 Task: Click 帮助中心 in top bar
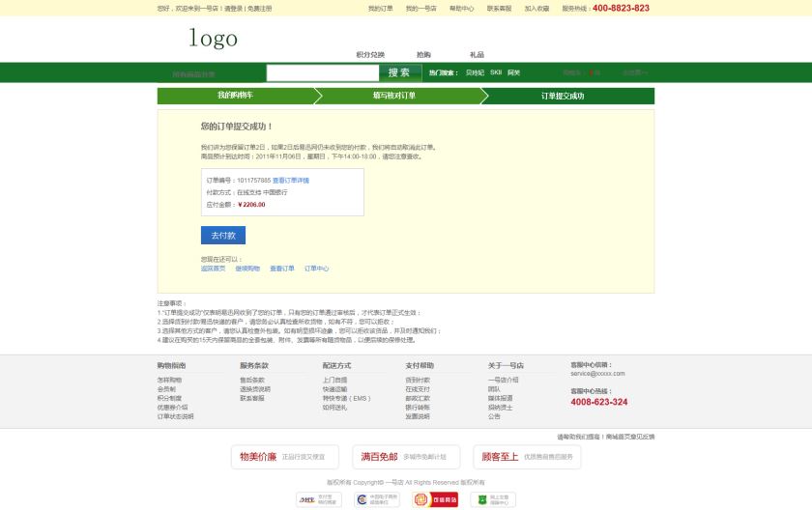pyautogui.click(x=461, y=9)
